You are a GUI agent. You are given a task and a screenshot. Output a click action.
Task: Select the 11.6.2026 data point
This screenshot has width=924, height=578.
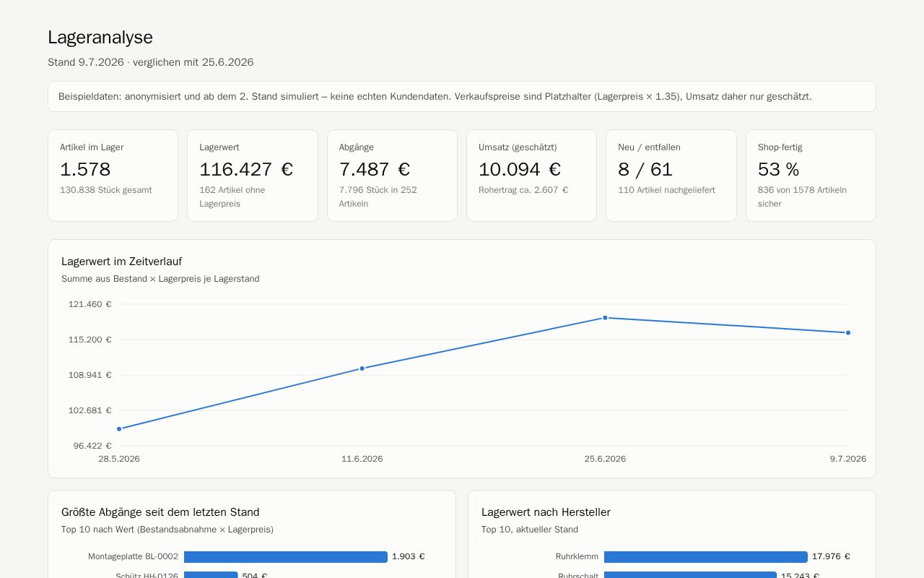362,368
